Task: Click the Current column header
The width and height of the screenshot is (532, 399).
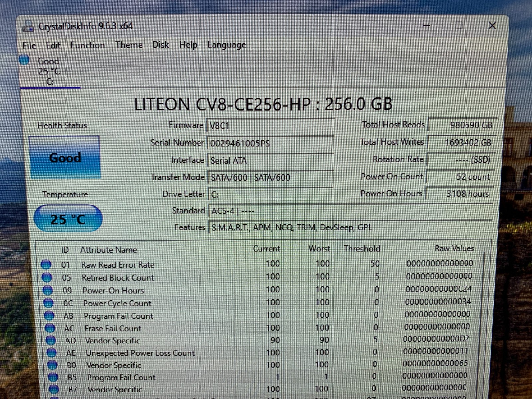Action: pos(266,249)
